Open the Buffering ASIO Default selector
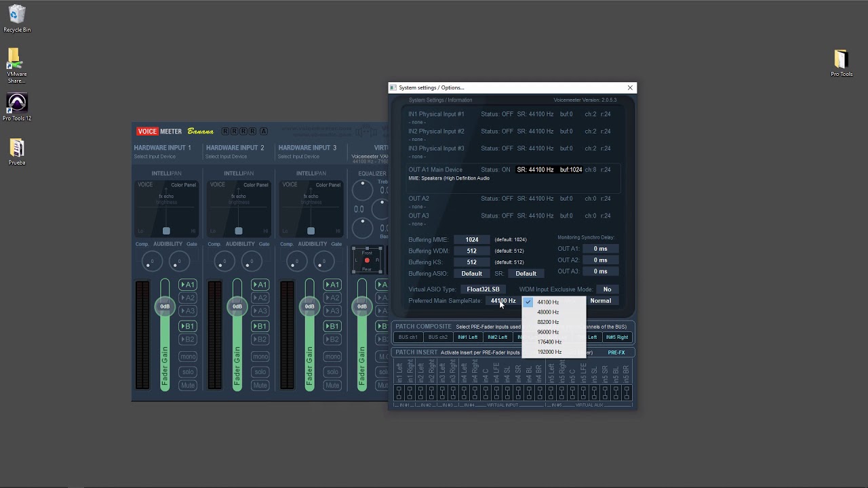This screenshot has width=868, height=488. click(471, 274)
